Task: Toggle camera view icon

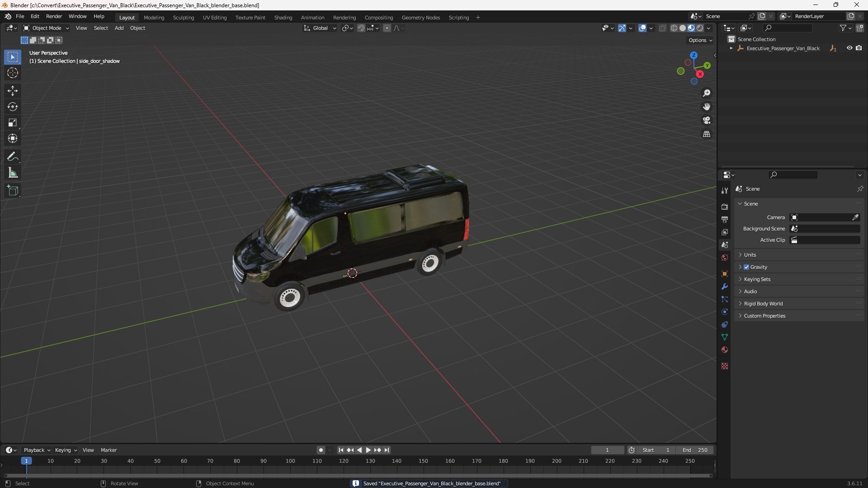Action: [x=707, y=120]
